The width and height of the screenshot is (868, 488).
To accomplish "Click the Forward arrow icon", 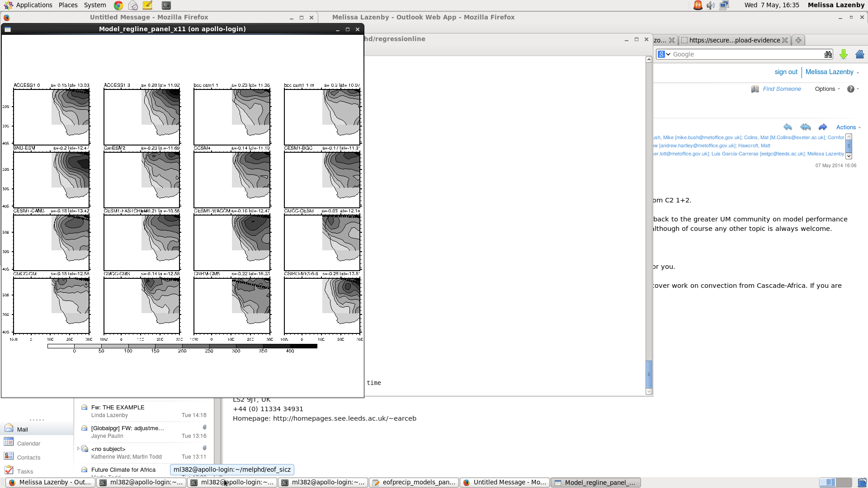I will click(x=823, y=127).
